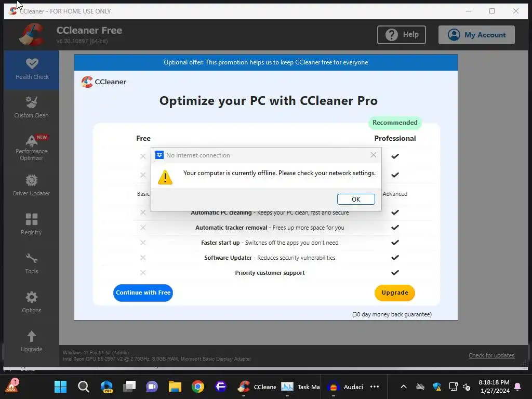
Task: Open File Explorer from taskbar
Action: click(x=175, y=387)
